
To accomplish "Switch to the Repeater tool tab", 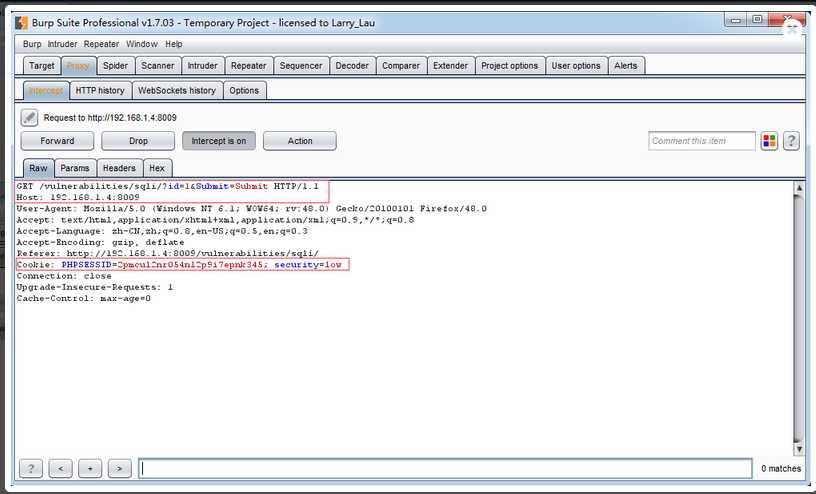I will pyautogui.click(x=249, y=66).
